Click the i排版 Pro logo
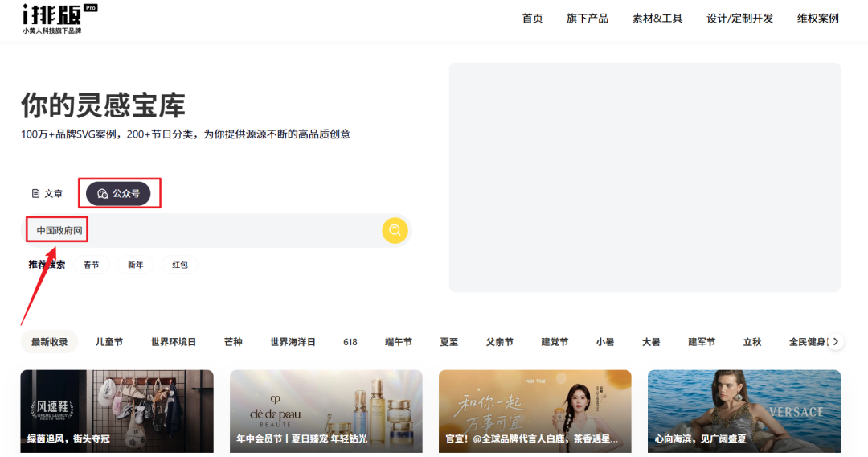868x457 pixels. coord(59,19)
